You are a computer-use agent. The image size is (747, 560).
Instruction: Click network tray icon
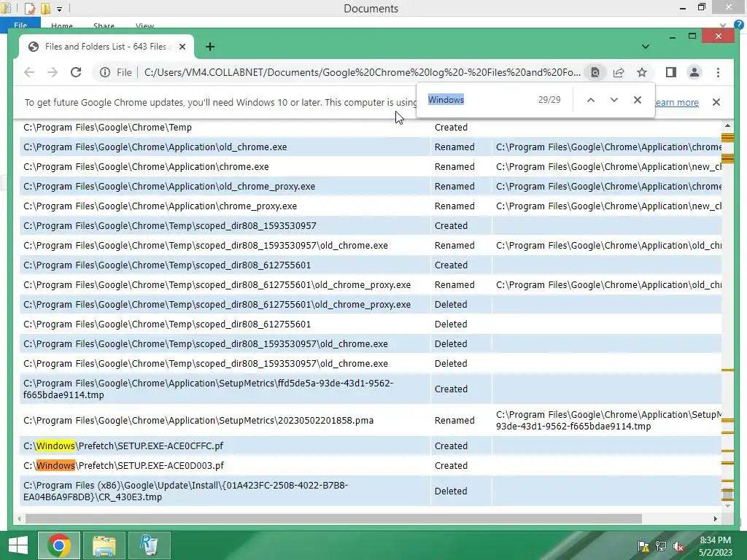[661, 546]
